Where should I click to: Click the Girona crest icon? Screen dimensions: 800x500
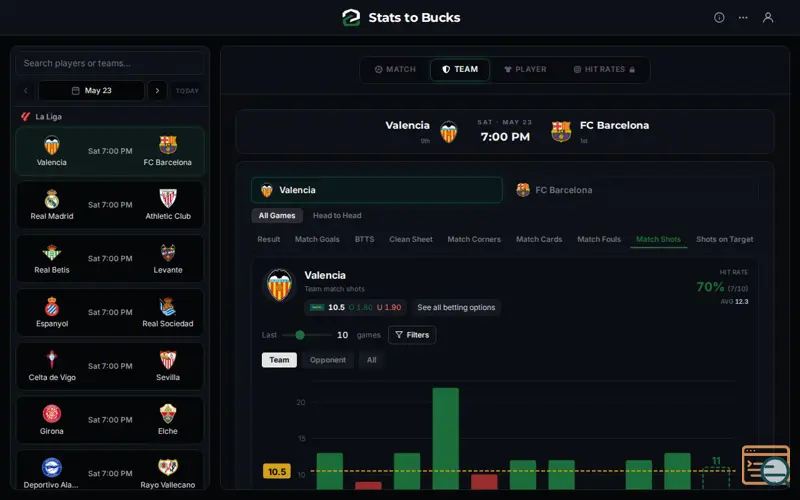[x=52, y=414]
